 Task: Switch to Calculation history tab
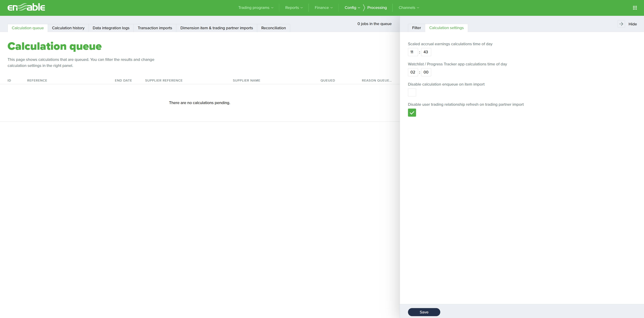pyautogui.click(x=68, y=28)
